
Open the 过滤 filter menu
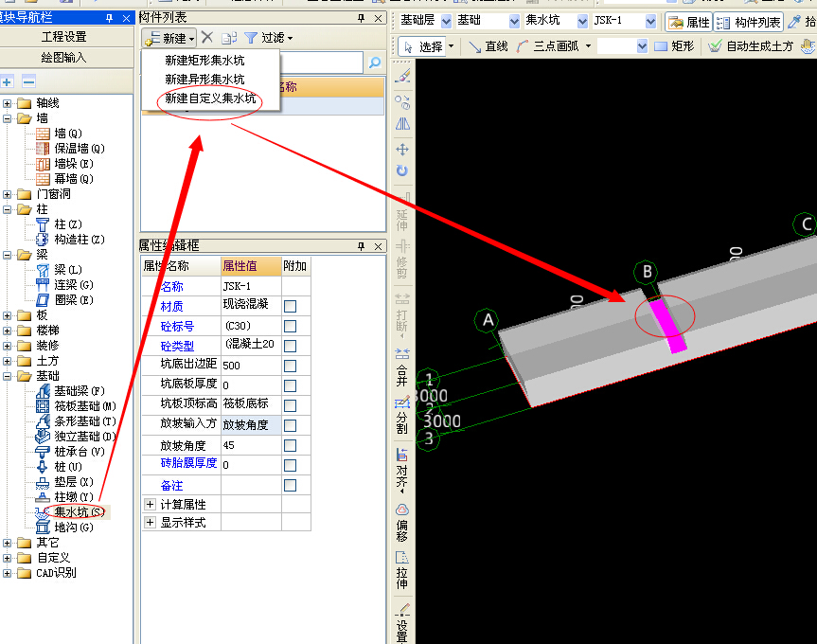coord(269,38)
